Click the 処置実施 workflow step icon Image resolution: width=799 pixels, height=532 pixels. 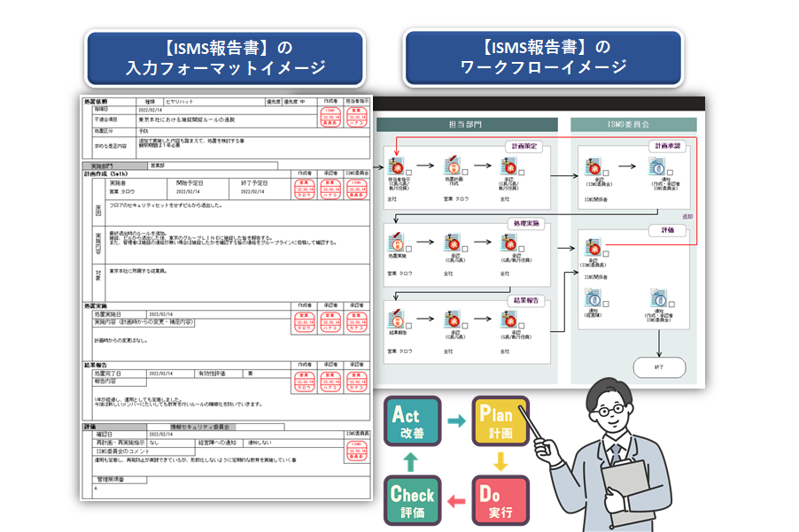(393, 242)
